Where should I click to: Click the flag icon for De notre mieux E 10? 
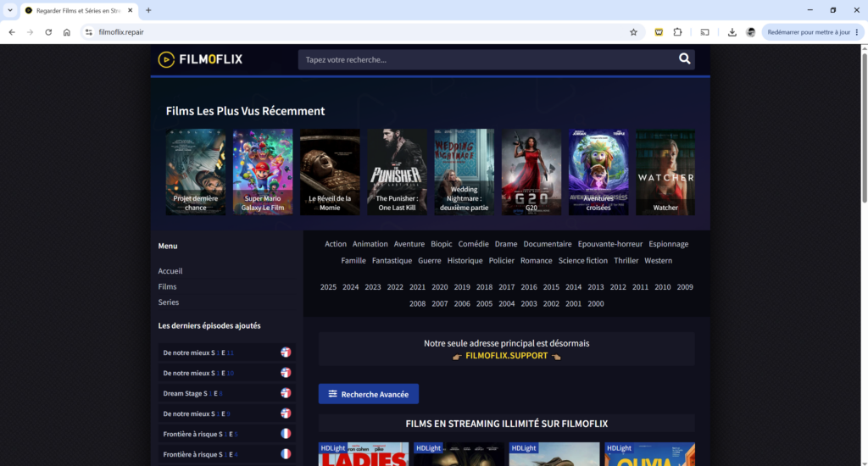(286, 373)
